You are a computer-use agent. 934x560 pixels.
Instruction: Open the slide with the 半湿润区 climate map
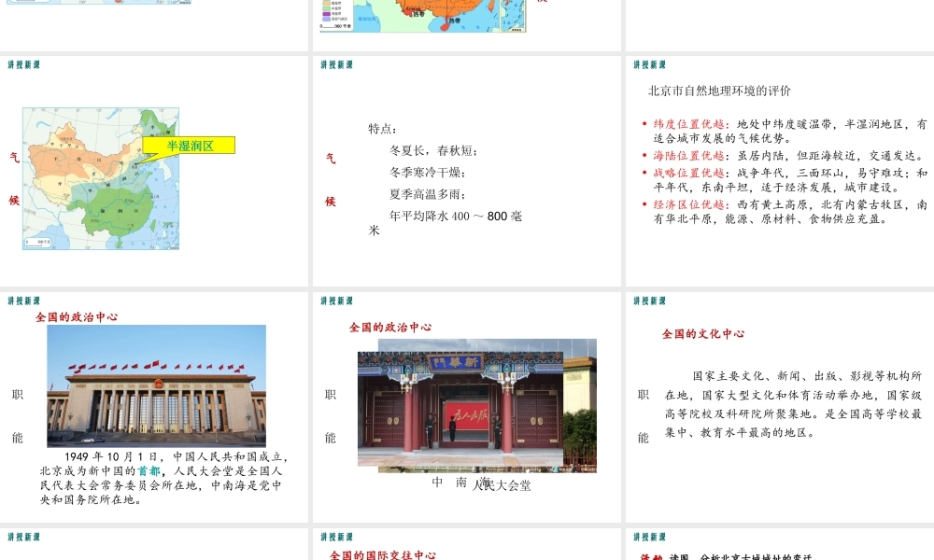(154, 171)
